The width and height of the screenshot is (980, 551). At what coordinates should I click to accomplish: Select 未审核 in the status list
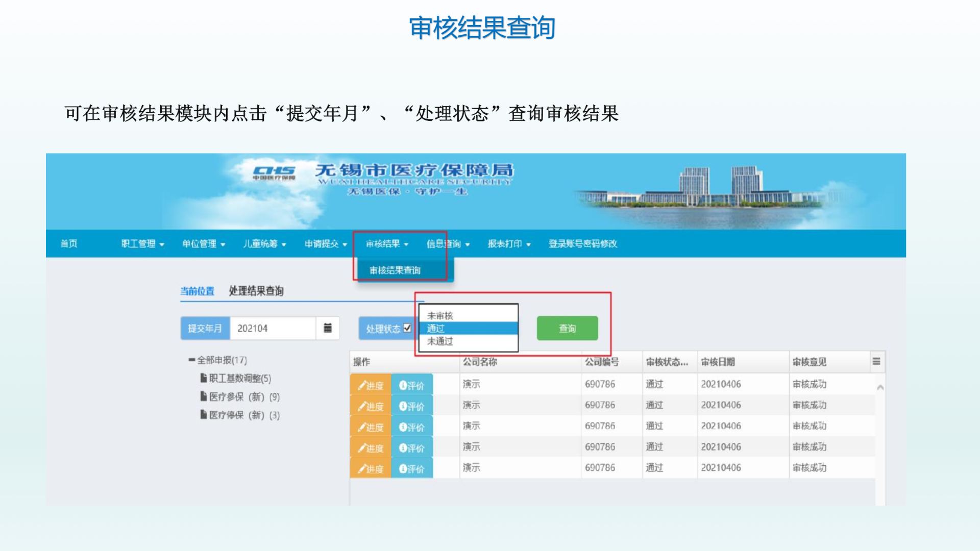tap(440, 316)
